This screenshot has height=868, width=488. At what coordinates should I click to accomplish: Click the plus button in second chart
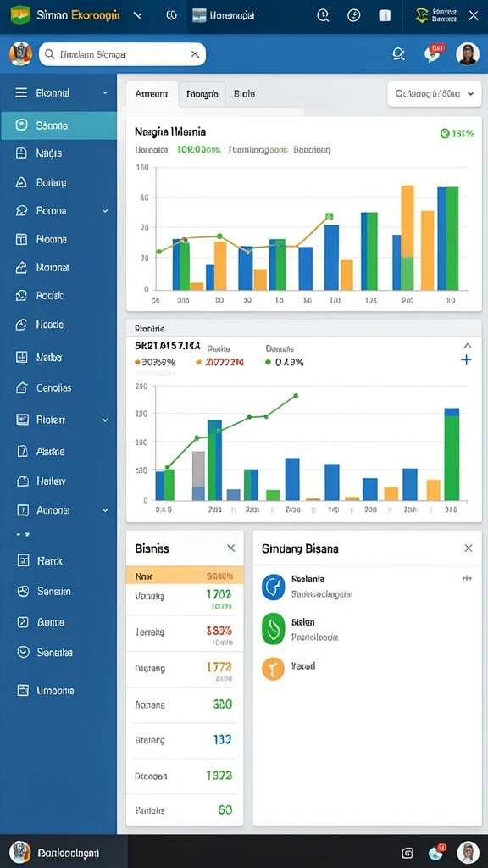pos(467,360)
